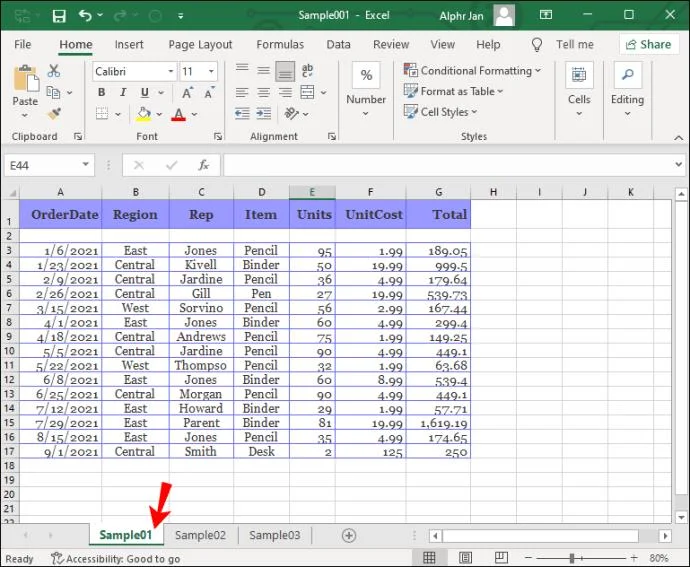Click the Merge & Center icon

[307, 92]
